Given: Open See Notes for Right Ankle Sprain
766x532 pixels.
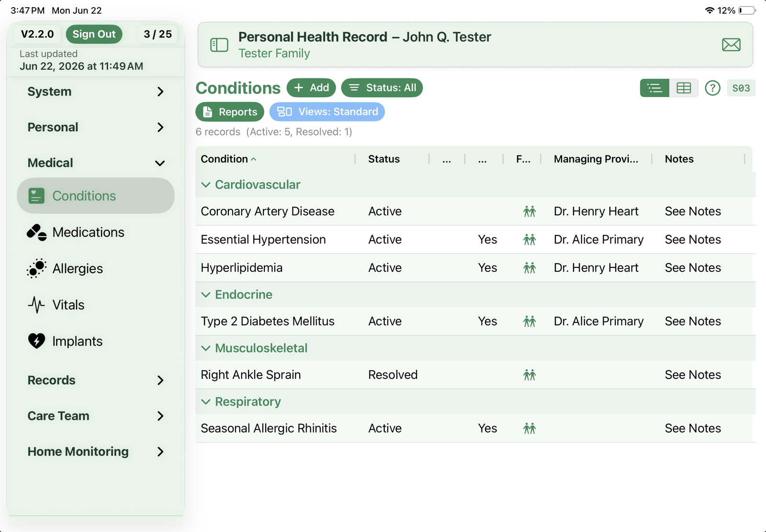Looking at the screenshot, I should coord(693,375).
